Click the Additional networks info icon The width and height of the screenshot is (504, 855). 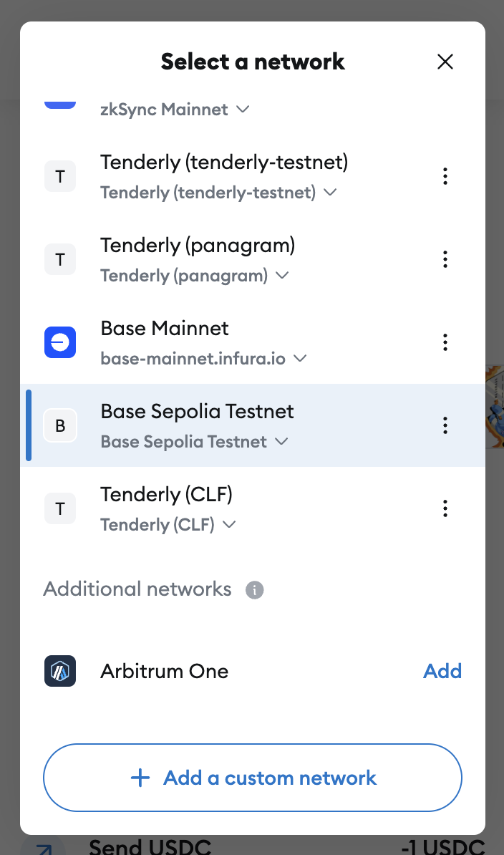[x=254, y=590]
